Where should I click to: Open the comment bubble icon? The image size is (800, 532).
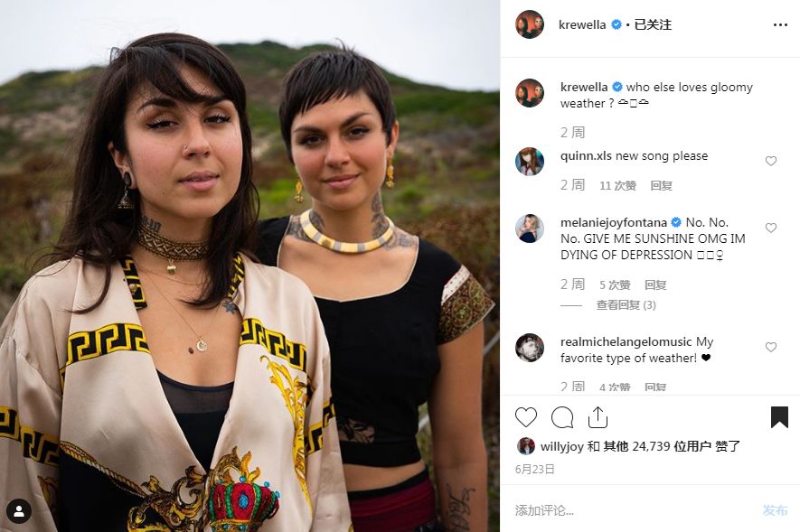click(562, 417)
